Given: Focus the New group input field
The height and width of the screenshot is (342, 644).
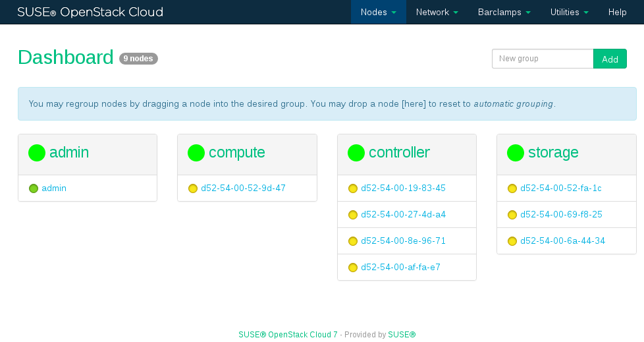Looking at the screenshot, I should coord(542,59).
